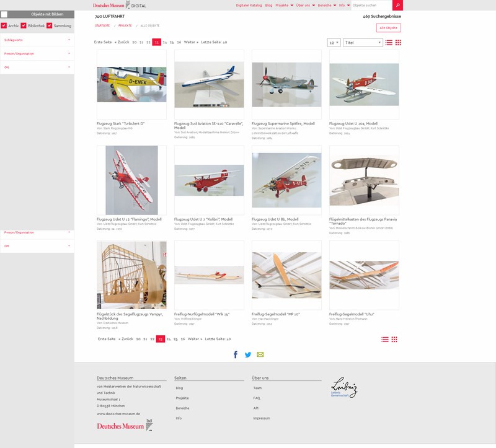Open the items-per-page dropdown showing 12
496x448 pixels.
tap(334, 43)
